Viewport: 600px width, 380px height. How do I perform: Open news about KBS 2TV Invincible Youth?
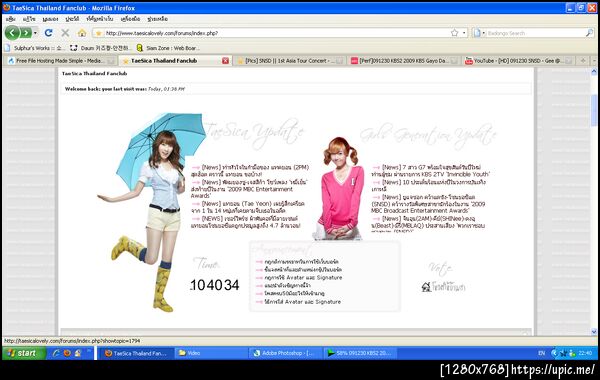pos(430,171)
